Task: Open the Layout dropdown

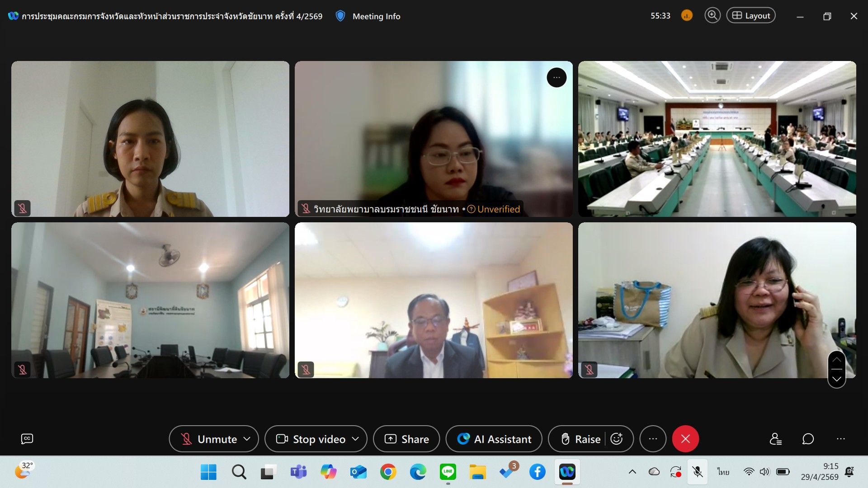Action: [751, 15]
